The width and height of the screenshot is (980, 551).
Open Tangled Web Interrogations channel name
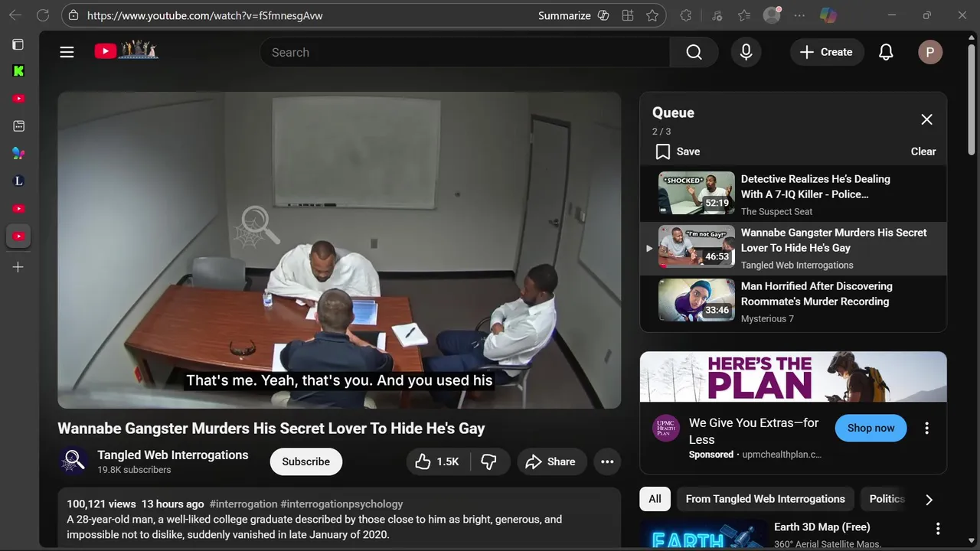pyautogui.click(x=173, y=455)
